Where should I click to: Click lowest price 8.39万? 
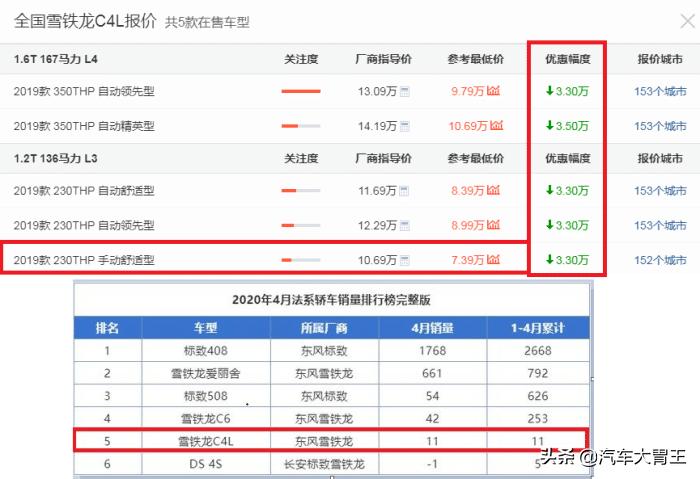point(467,191)
